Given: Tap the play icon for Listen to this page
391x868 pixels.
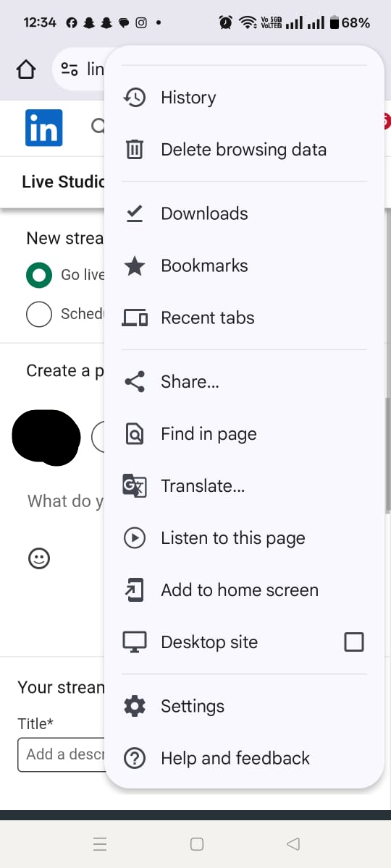Looking at the screenshot, I should [x=135, y=538].
